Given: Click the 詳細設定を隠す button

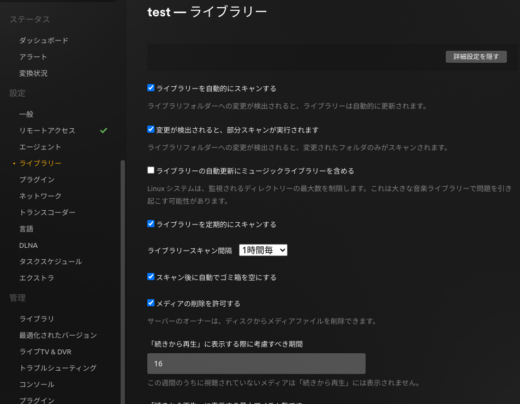Looking at the screenshot, I should tap(476, 57).
